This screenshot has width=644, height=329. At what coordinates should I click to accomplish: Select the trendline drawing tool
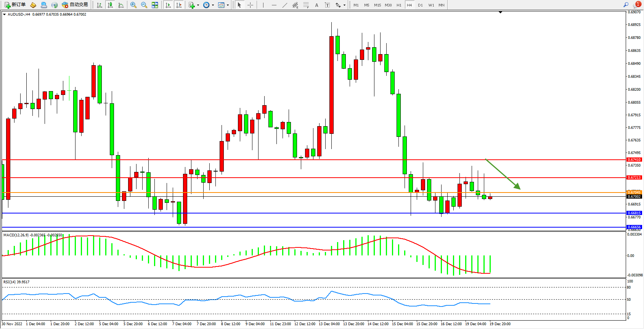285,5
